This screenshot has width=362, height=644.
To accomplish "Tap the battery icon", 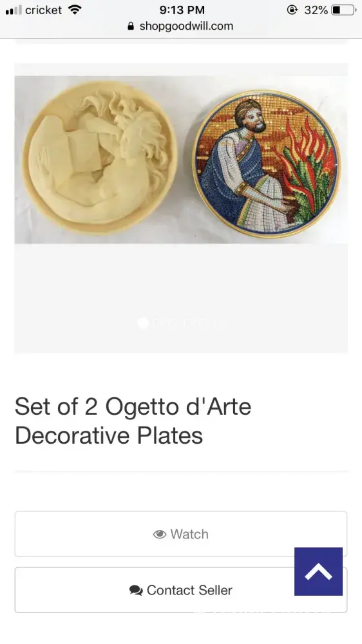I will [x=343, y=10].
